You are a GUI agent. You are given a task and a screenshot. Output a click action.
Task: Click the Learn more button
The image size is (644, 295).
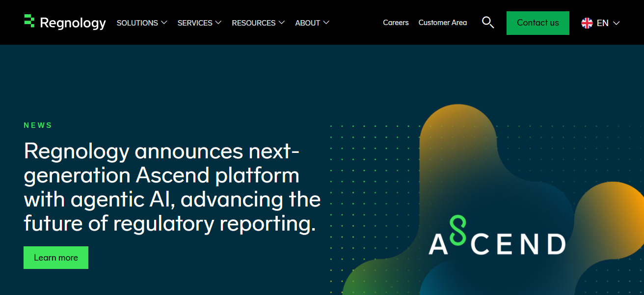[x=56, y=258]
